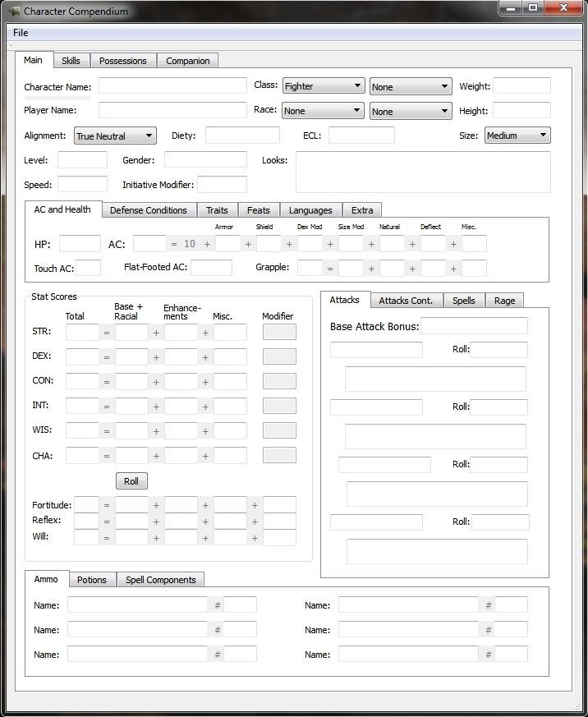Click the Looks text area
The height and width of the screenshot is (717, 588).
point(424,172)
